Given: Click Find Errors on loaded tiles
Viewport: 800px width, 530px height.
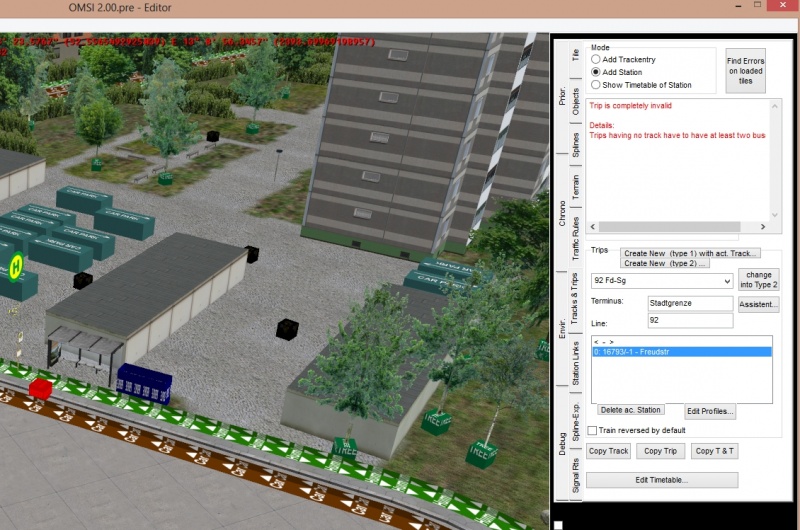Looking at the screenshot, I should (x=746, y=70).
